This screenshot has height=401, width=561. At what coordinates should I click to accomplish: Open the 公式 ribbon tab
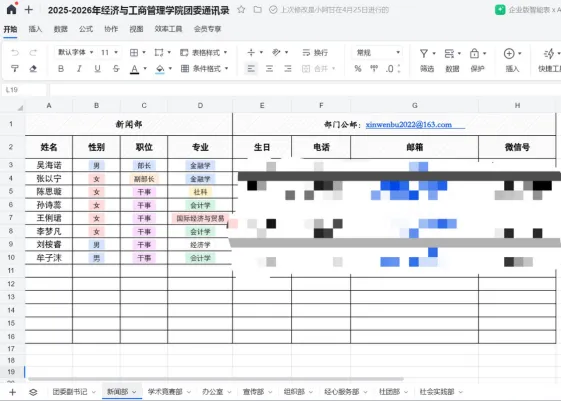[86, 29]
